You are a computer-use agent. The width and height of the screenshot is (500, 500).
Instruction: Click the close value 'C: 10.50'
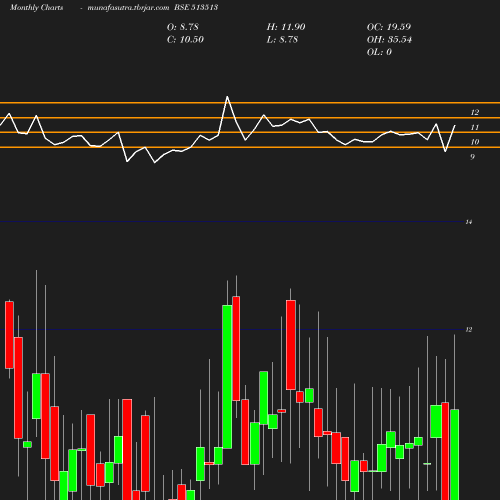point(185,40)
